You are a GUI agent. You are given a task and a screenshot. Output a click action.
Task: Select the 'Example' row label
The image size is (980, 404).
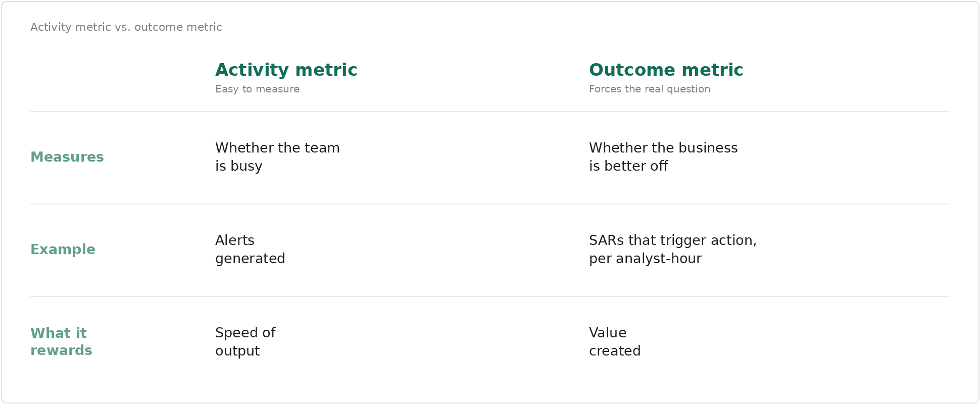[63, 249]
